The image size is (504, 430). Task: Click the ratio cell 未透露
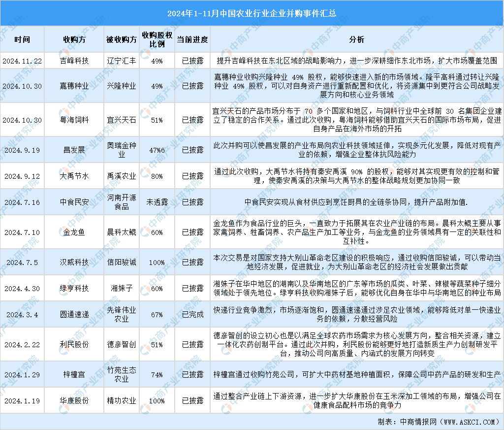157,202
